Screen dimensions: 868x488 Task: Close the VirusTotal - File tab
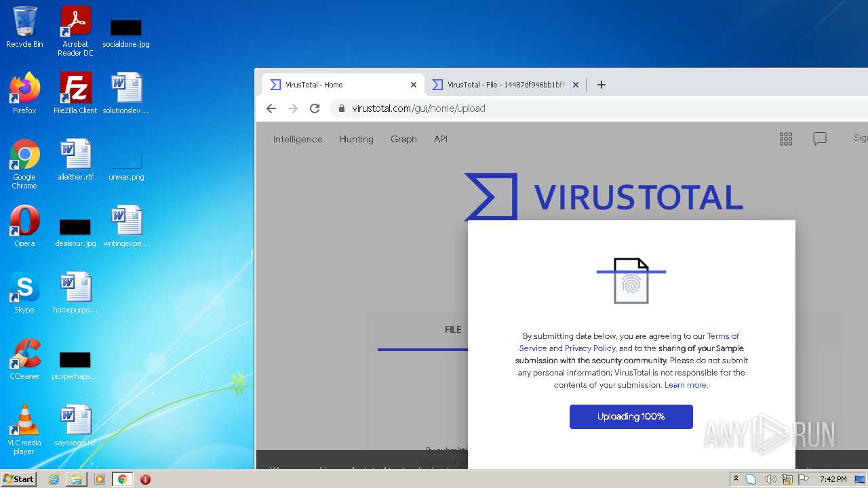tap(576, 85)
